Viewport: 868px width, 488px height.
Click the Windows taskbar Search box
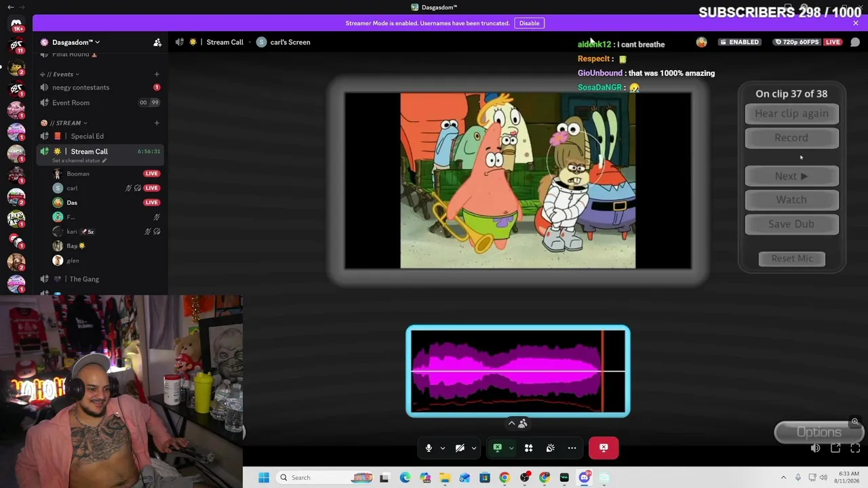coord(325,478)
